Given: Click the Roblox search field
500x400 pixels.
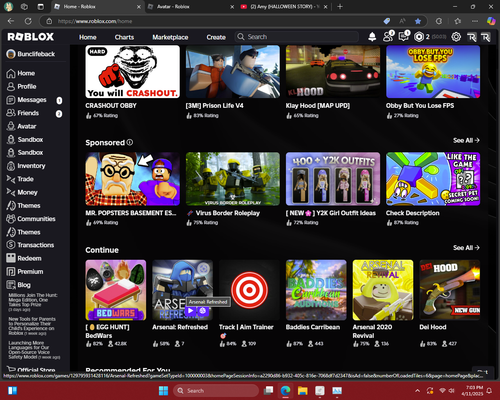Looking at the screenshot, I should (x=297, y=37).
